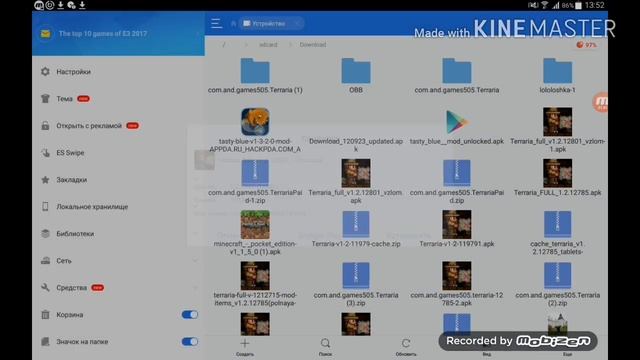Open The top 10 games of E3 2017 link
The height and width of the screenshot is (360, 640).
102,33
